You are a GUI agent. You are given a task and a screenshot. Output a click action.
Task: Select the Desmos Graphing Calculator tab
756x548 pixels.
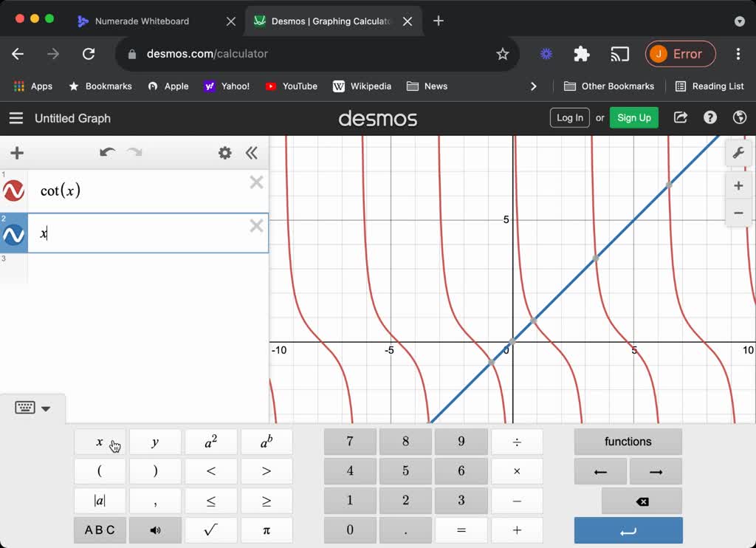point(331,21)
